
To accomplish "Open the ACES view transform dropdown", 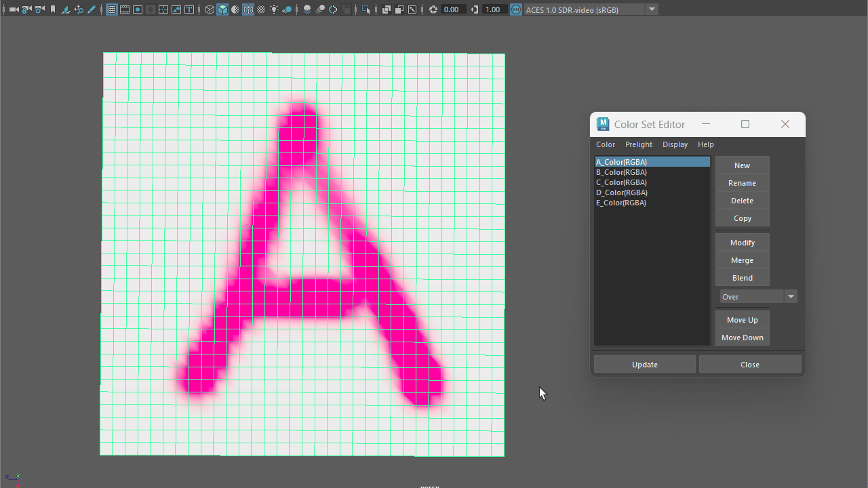I will [652, 9].
